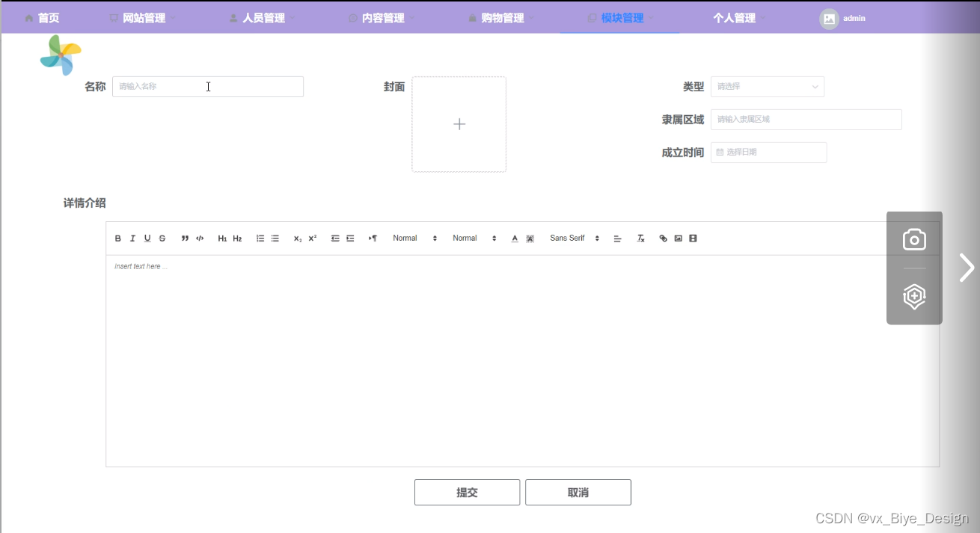This screenshot has width=980, height=533.
Task: Upload a cover image via the plus box
Action: click(x=459, y=124)
